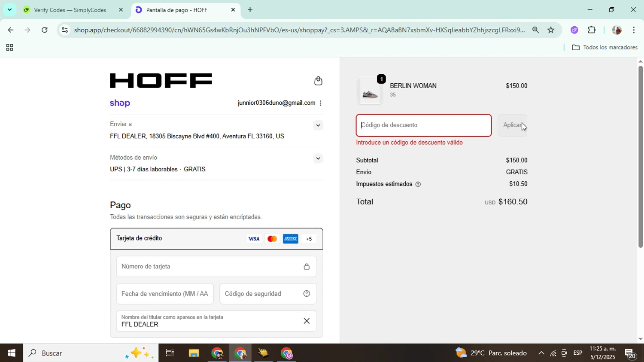
Task: Click the Fecha de vencimiento field
Action: 165,294
